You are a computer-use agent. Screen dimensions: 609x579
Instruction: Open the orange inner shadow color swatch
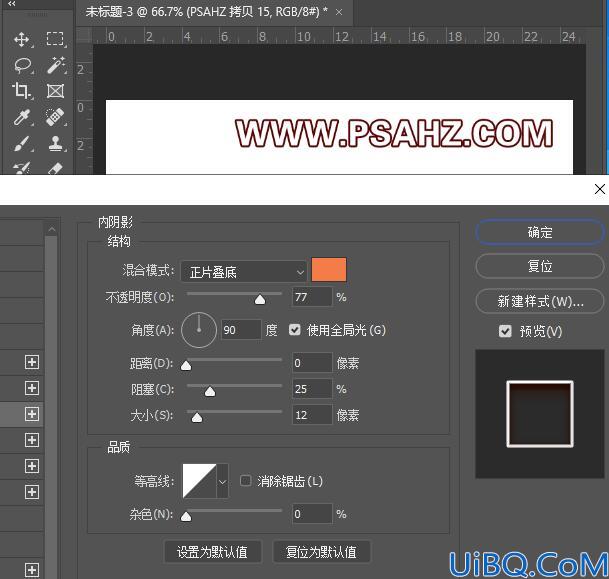pos(329,269)
